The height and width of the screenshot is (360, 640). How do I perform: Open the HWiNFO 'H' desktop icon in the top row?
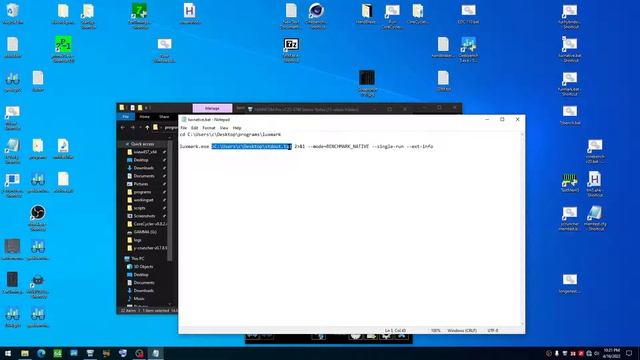tap(189, 13)
